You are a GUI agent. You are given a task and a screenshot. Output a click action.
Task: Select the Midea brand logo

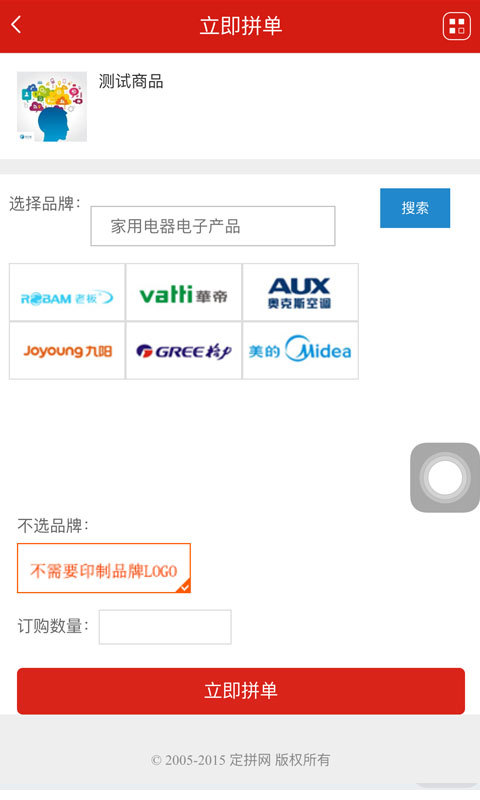(300, 351)
